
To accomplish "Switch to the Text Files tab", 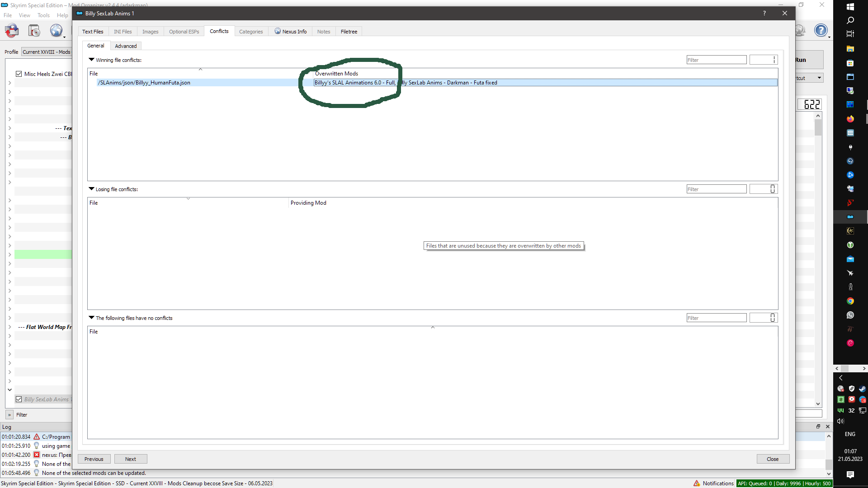I will [x=93, y=32].
